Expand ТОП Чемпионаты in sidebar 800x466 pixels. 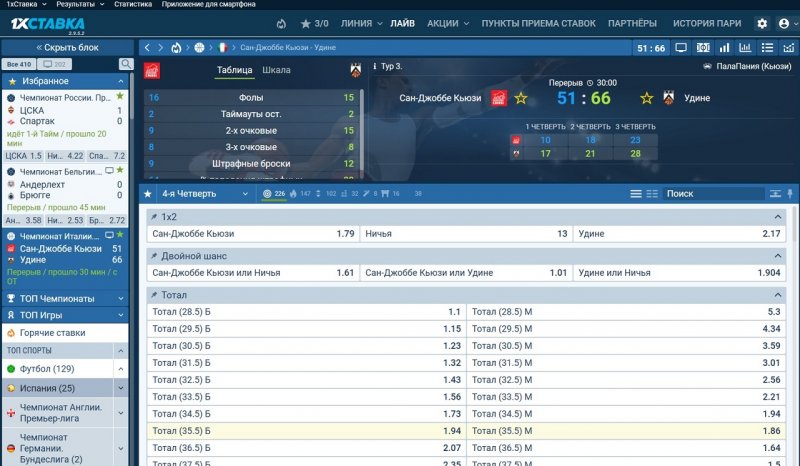(64, 298)
